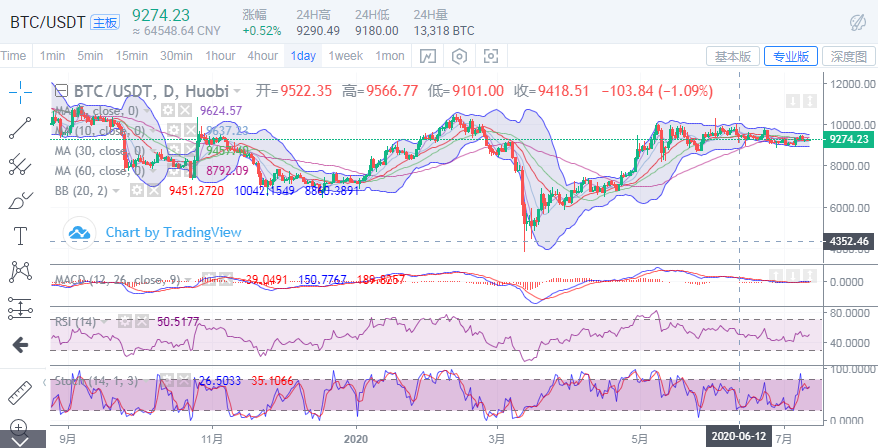Collapse the indicator legend minus box
The height and width of the screenshot is (448, 878).
[x=61, y=91]
